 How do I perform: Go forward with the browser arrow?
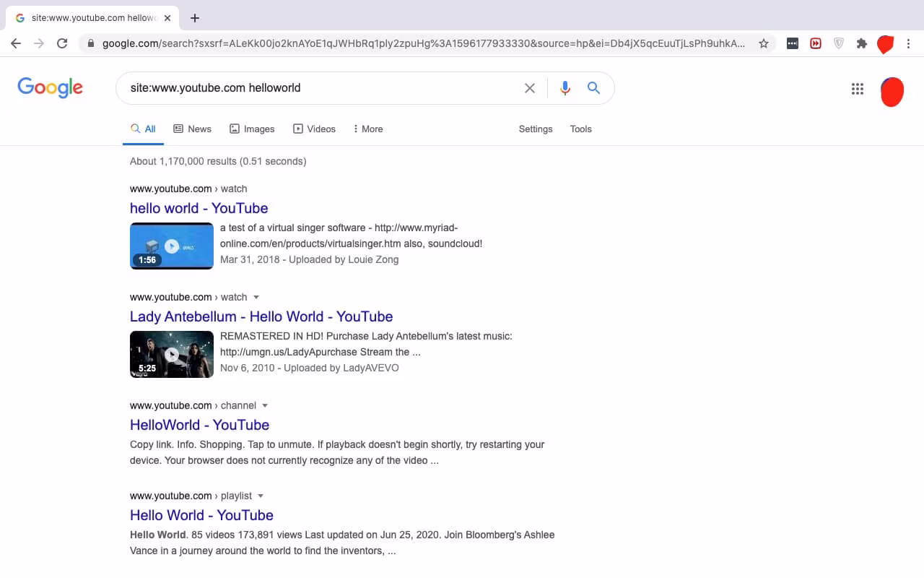39,43
